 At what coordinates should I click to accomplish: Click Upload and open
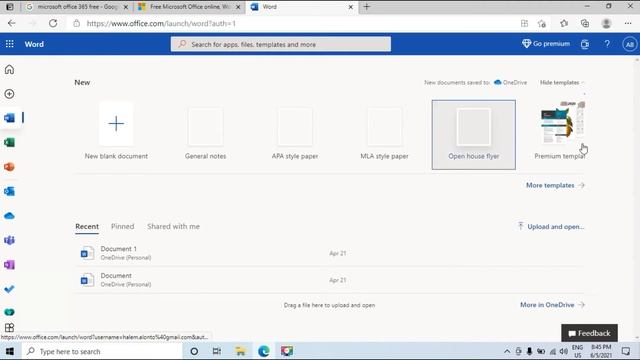tap(551, 227)
